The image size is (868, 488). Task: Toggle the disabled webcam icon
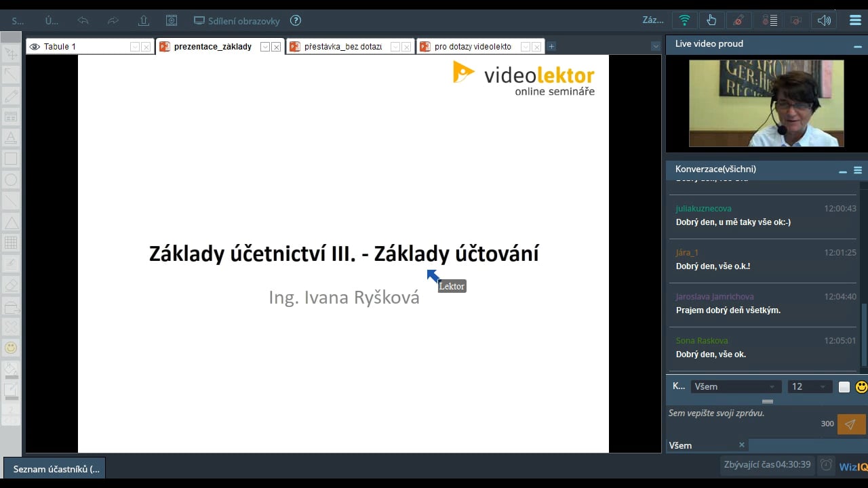coord(796,20)
